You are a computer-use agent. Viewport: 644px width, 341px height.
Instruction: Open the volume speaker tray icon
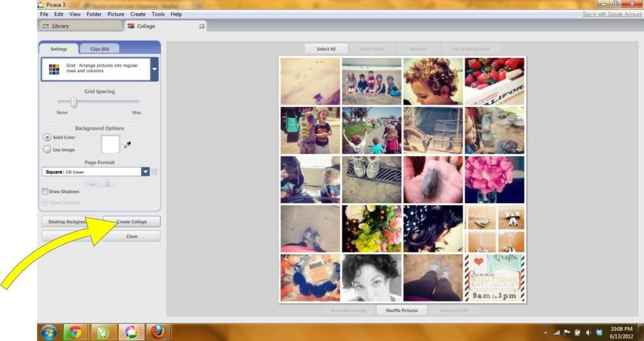[x=588, y=332]
